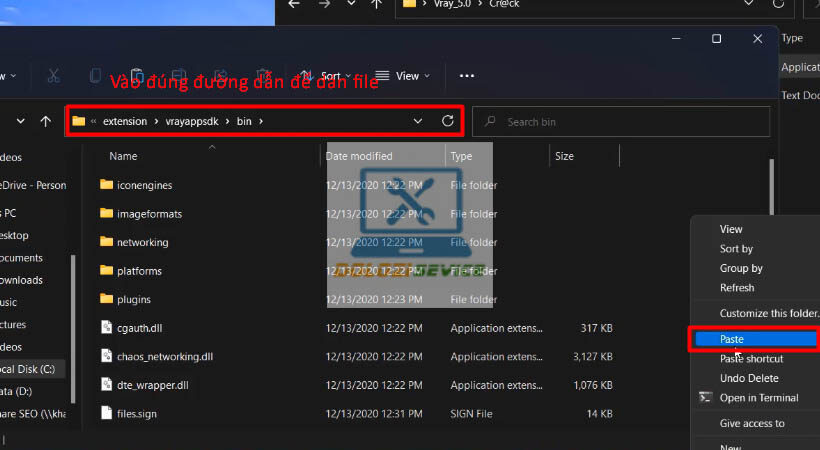The height and width of the screenshot is (450, 820).
Task: Click the Date modified column header
Action: [x=359, y=156]
